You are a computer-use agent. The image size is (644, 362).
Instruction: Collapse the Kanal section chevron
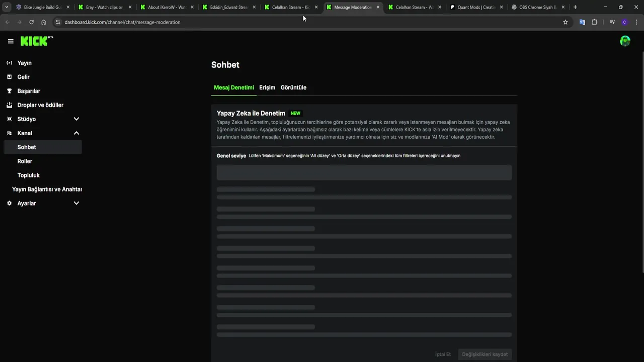[76, 133]
